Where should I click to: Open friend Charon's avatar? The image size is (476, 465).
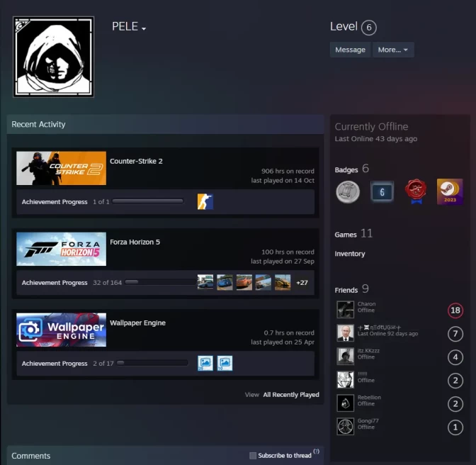346,310
